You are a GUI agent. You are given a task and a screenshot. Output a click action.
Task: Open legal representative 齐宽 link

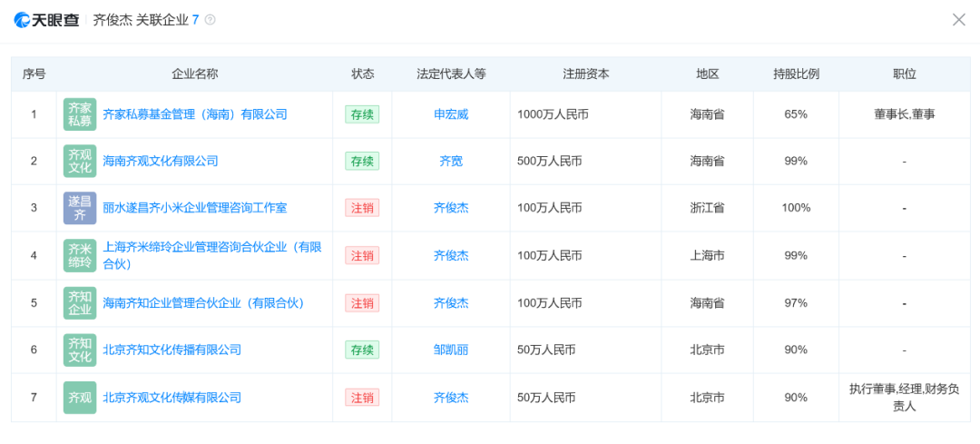point(451,162)
